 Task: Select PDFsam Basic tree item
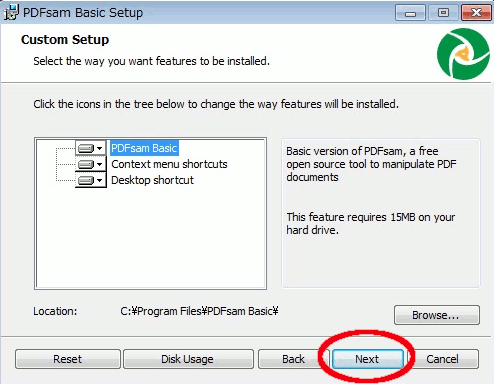click(x=144, y=148)
